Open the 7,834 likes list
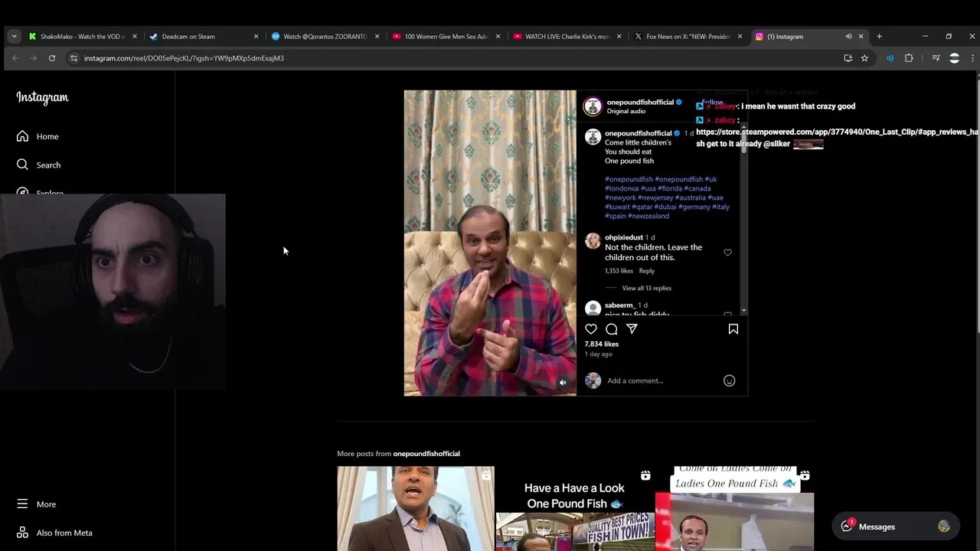This screenshot has width=980, height=551. pos(601,344)
